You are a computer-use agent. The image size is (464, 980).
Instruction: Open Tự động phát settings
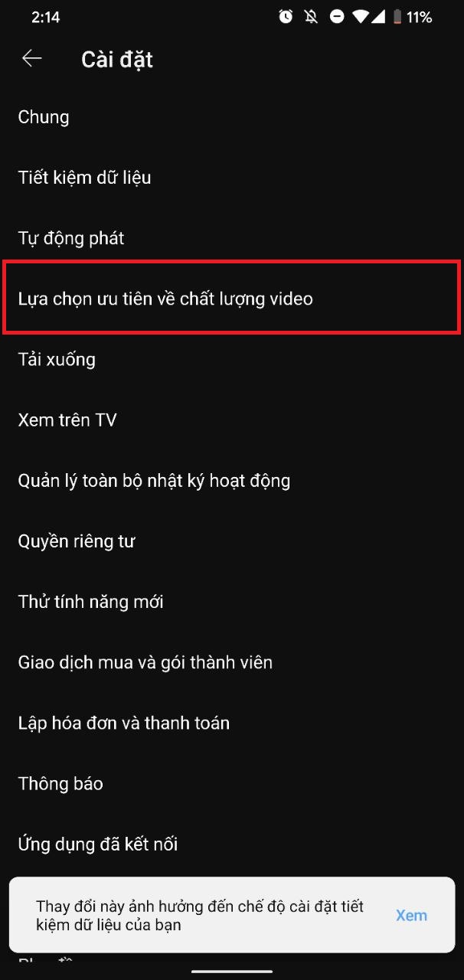(232, 238)
